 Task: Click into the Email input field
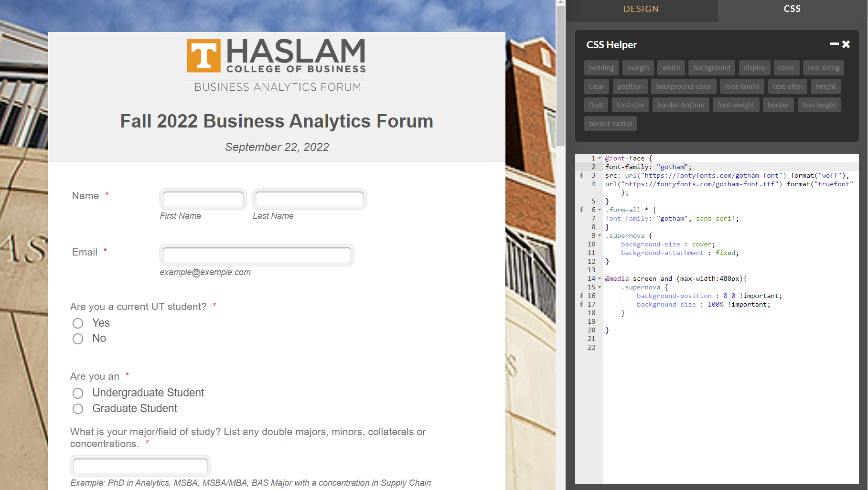coord(257,255)
